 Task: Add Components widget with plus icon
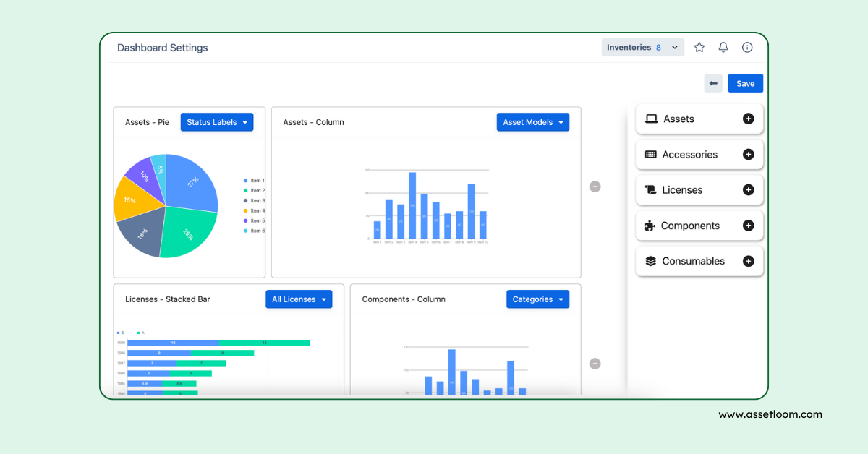pos(748,226)
